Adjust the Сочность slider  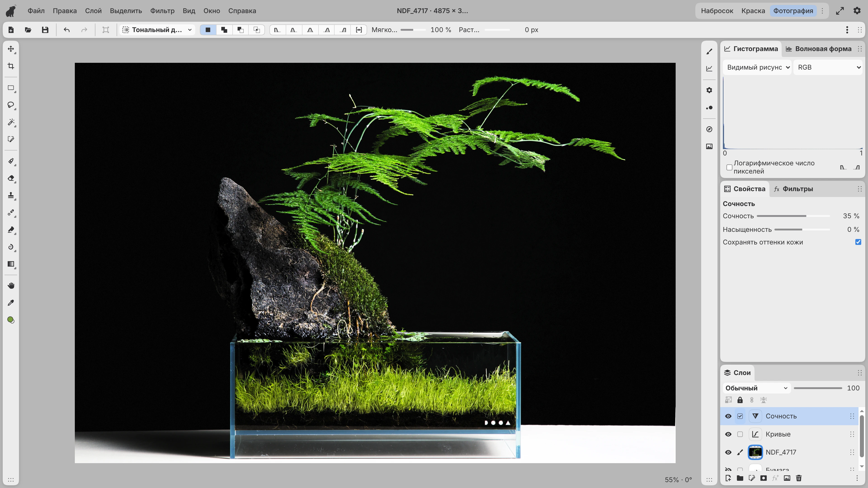793,216
